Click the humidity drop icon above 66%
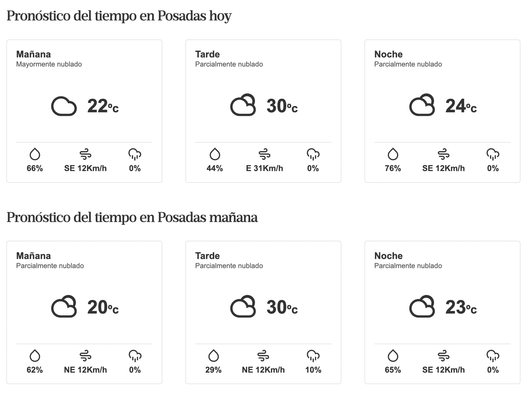Image resolution: width=532 pixels, height=396 pixels. (35, 154)
